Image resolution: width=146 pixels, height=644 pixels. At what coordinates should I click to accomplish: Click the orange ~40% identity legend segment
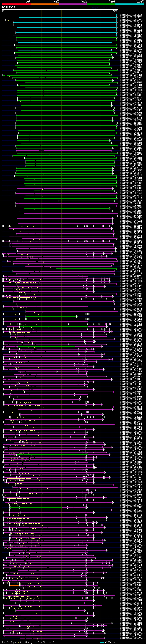tap(45, 4)
